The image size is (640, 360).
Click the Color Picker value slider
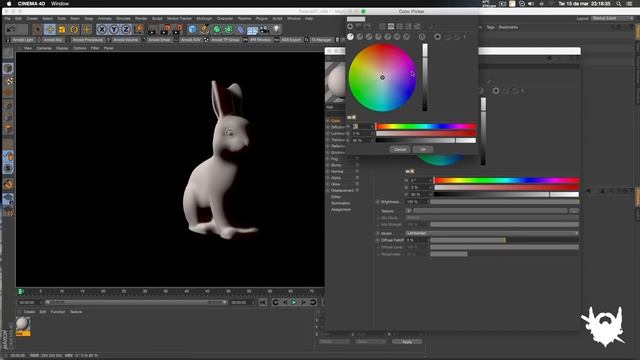(426, 140)
